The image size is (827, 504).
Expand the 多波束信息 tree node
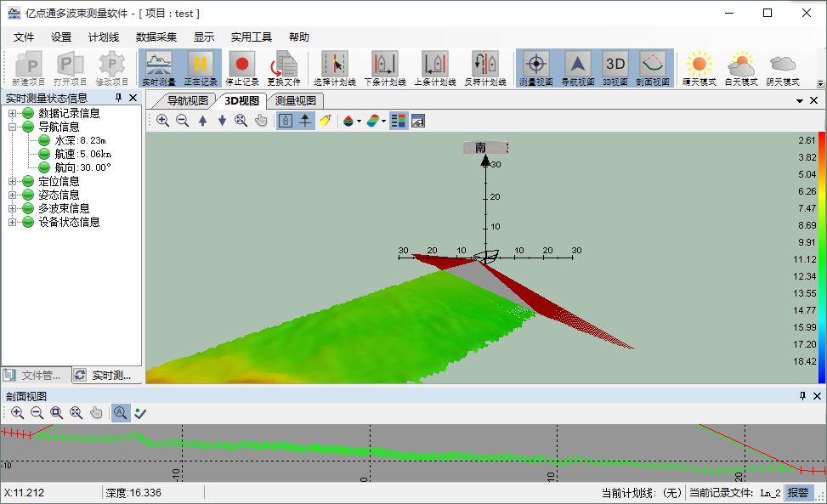coord(12,209)
